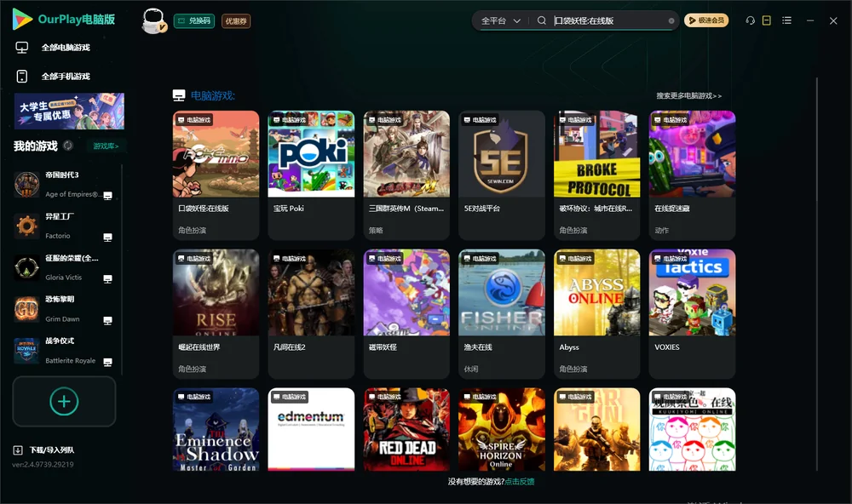This screenshot has height=504, width=852.
Task: Expand the 全平台 platform dropdown
Action: tap(500, 20)
